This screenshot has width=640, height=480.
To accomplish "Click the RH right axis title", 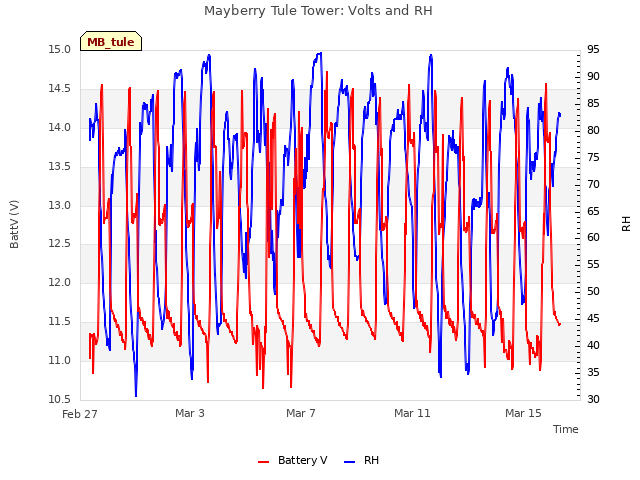I will click(x=626, y=224).
